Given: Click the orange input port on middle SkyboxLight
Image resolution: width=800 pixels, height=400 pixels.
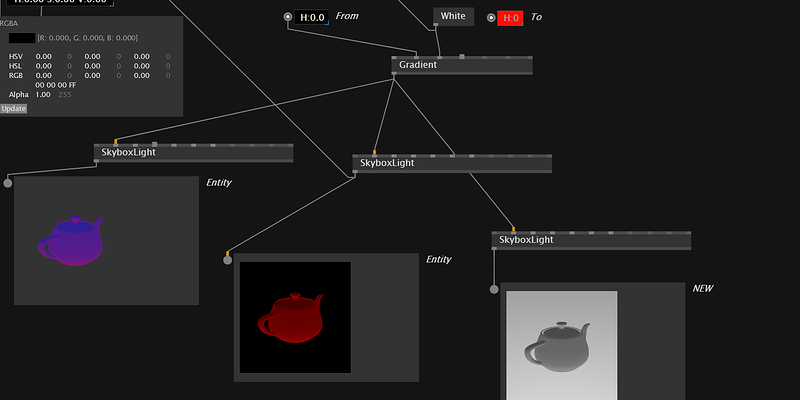Looking at the screenshot, I should coord(375,153).
